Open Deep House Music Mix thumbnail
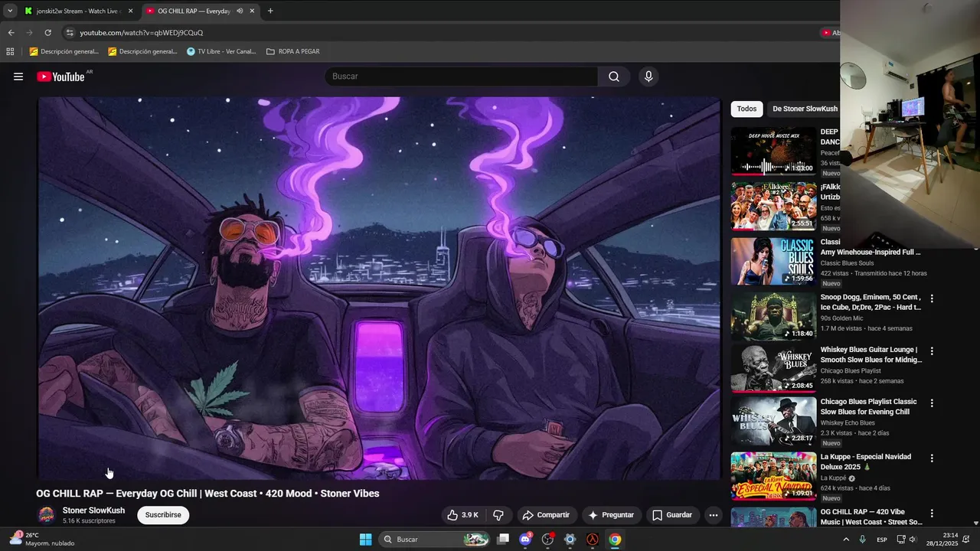The image size is (980, 551). 773,151
